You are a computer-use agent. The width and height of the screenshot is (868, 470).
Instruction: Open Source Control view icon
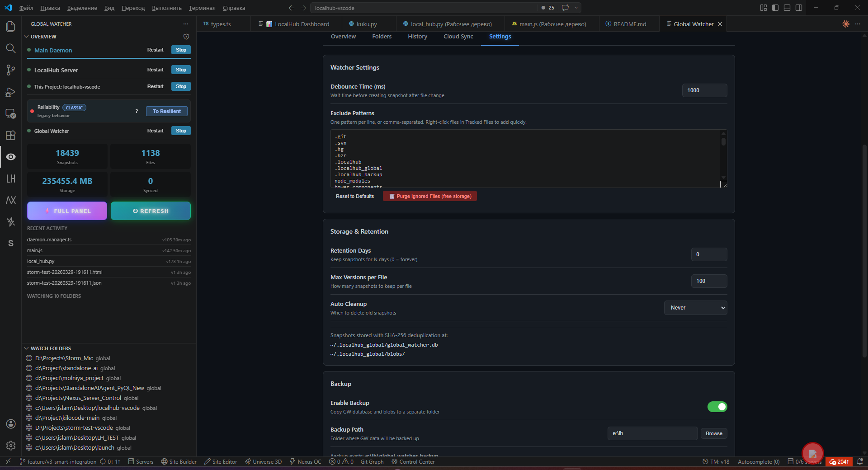[x=10, y=70]
